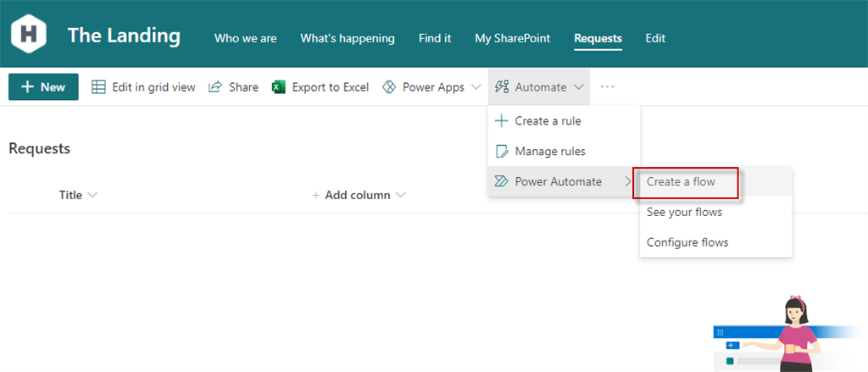Click Add column header
The height and width of the screenshot is (372, 868).
(359, 196)
